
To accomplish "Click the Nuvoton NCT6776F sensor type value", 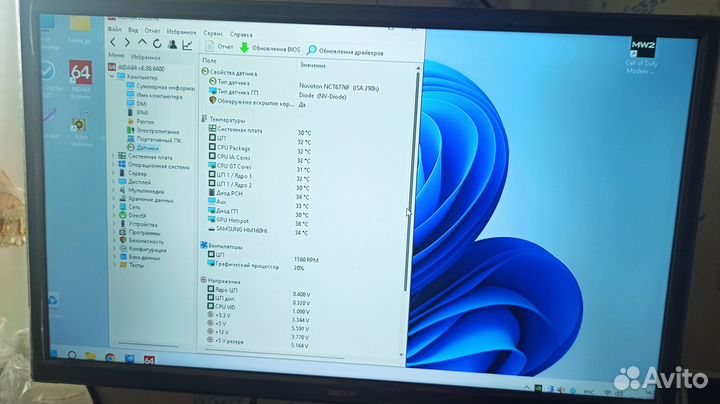I will [339, 87].
